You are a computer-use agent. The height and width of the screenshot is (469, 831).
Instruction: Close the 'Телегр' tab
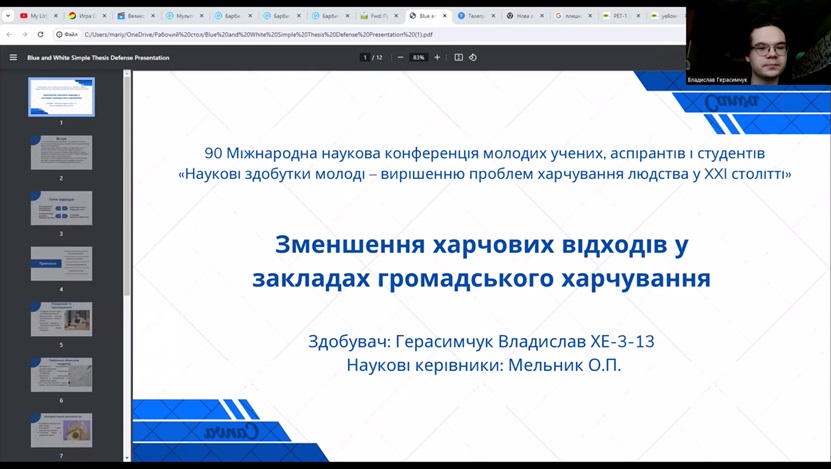[493, 16]
